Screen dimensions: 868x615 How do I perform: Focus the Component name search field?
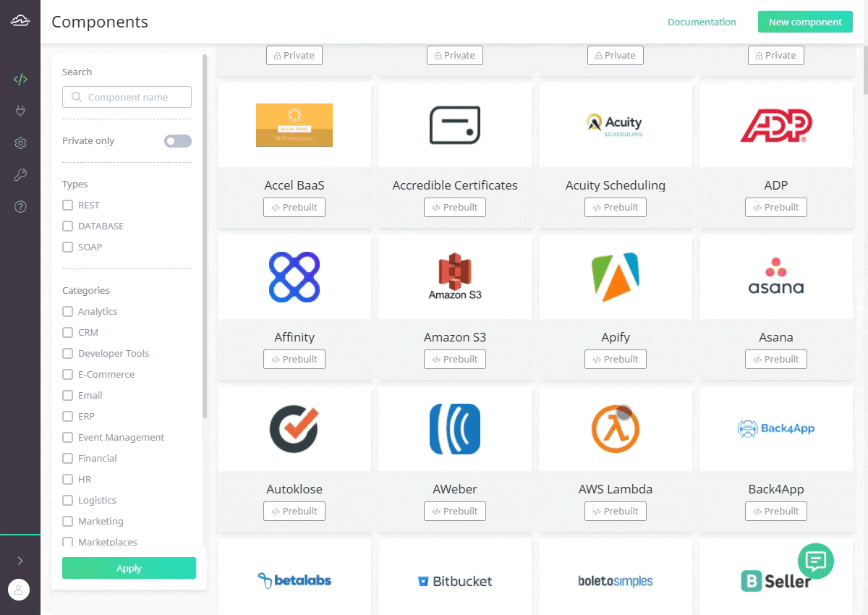pyautogui.click(x=127, y=97)
